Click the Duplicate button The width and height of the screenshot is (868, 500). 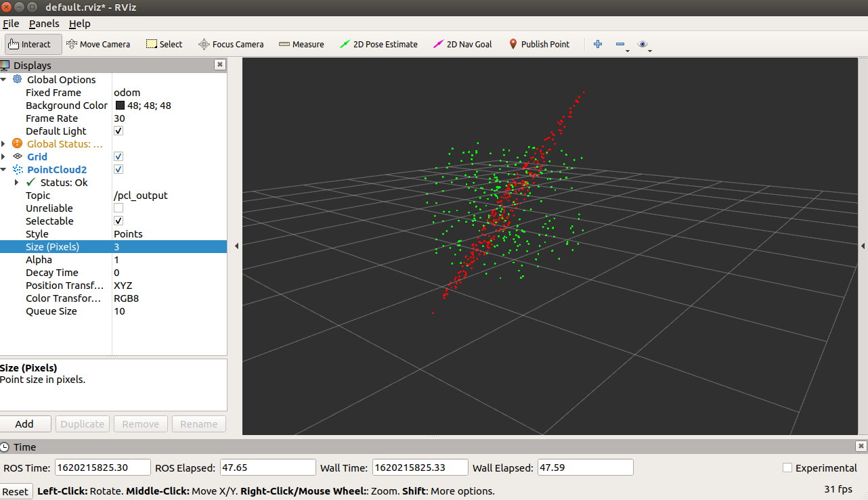tap(82, 424)
